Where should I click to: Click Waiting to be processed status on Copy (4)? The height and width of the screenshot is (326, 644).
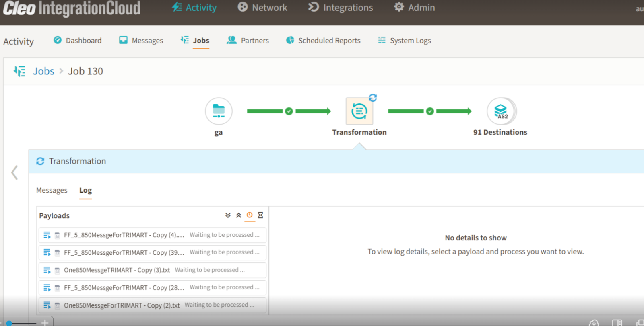coord(225,235)
